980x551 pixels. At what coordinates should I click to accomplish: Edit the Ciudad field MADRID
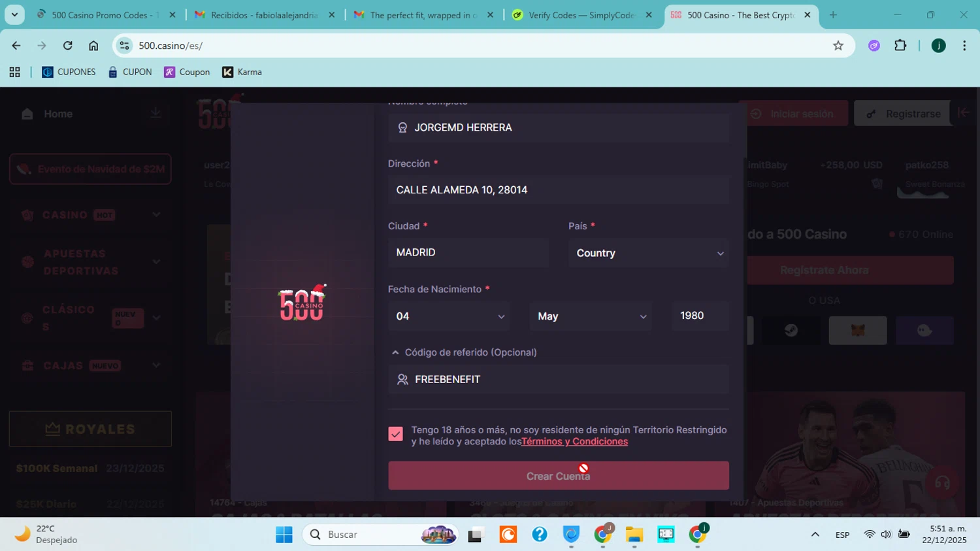coord(468,252)
